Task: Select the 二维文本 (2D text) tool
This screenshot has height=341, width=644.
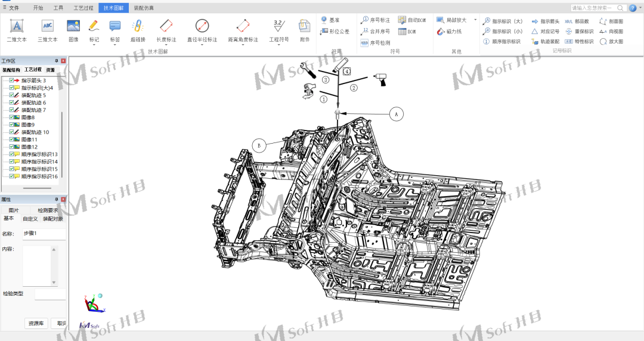Action: click(x=17, y=30)
